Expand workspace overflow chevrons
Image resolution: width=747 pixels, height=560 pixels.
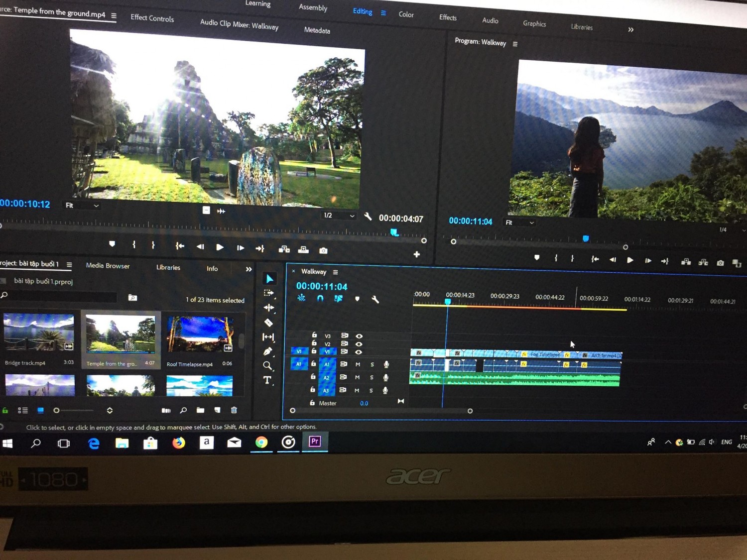click(631, 30)
